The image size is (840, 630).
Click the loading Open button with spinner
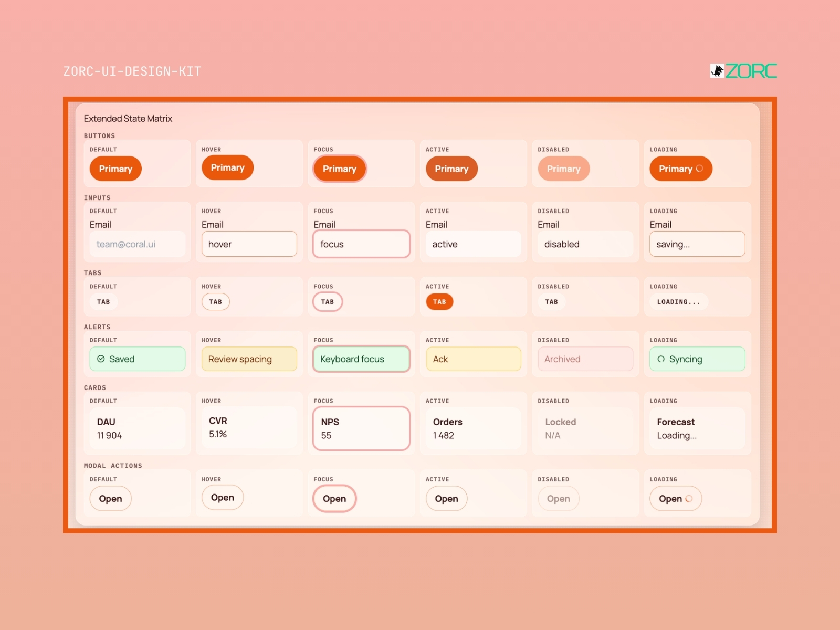[x=676, y=499]
